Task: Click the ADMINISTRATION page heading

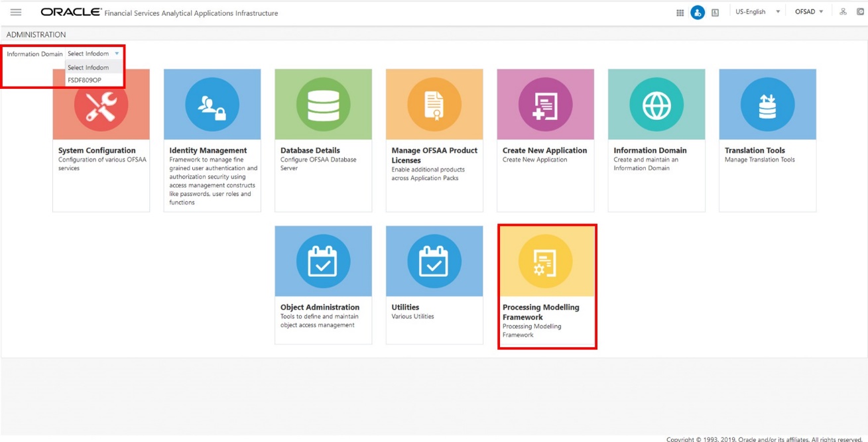Action: [x=36, y=34]
